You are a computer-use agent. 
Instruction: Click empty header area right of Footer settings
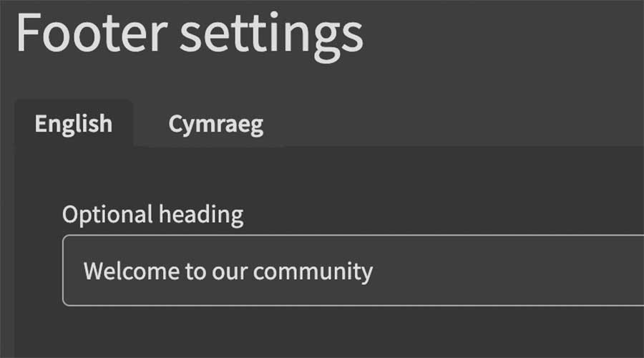501,34
